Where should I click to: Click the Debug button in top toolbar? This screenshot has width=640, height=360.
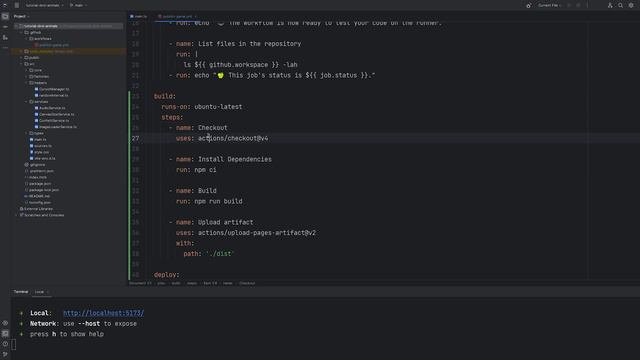point(578,5)
